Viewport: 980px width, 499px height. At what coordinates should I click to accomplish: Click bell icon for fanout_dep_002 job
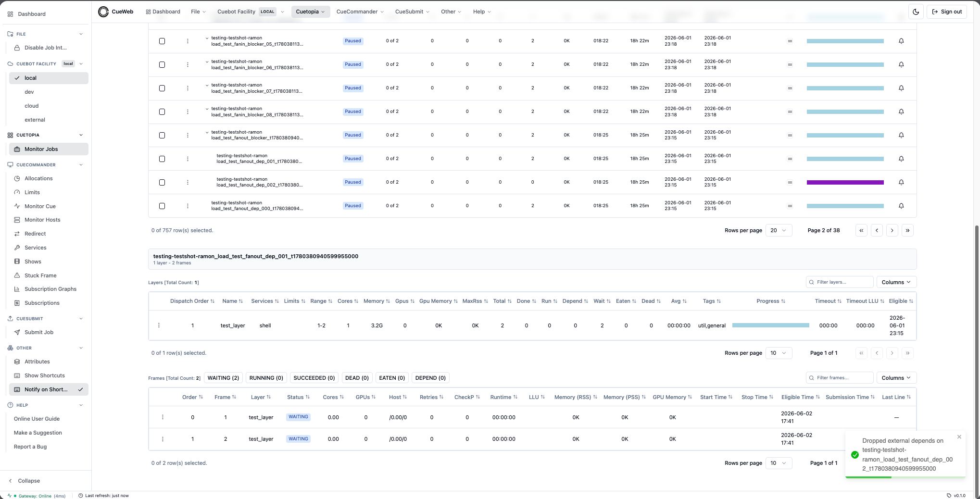tap(901, 182)
